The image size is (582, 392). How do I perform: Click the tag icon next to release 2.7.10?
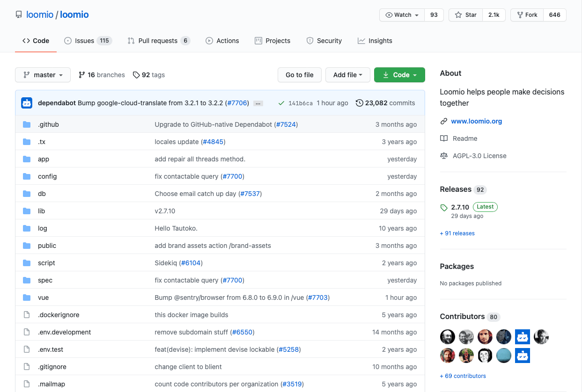pyautogui.click(x=444, y=207)
